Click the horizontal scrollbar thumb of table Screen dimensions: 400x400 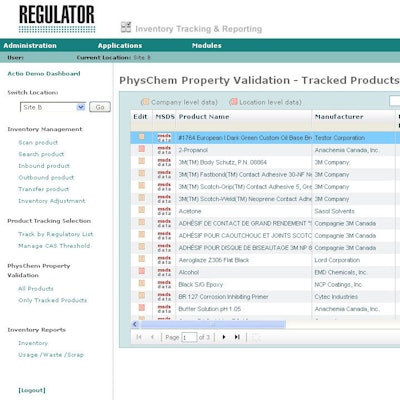point(213,324)
